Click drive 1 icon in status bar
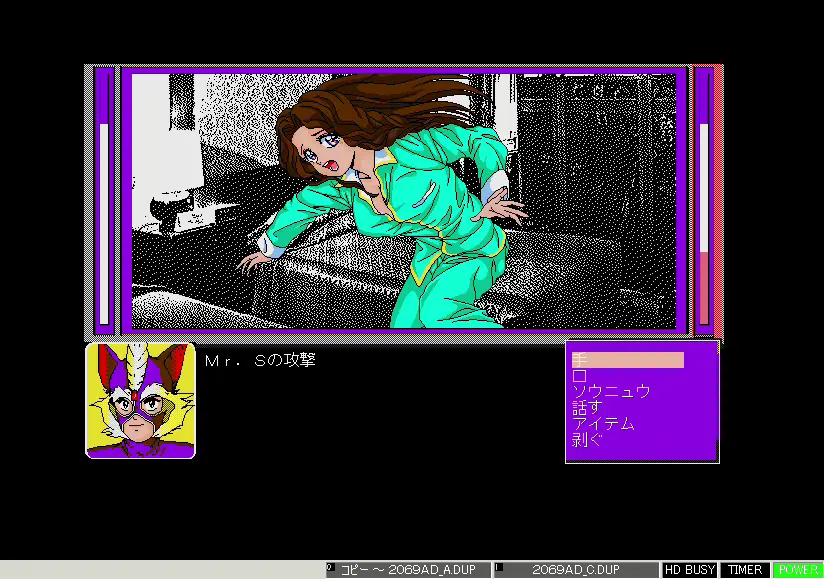The height and width of the screenshot is (579, 824). (499, 567)
